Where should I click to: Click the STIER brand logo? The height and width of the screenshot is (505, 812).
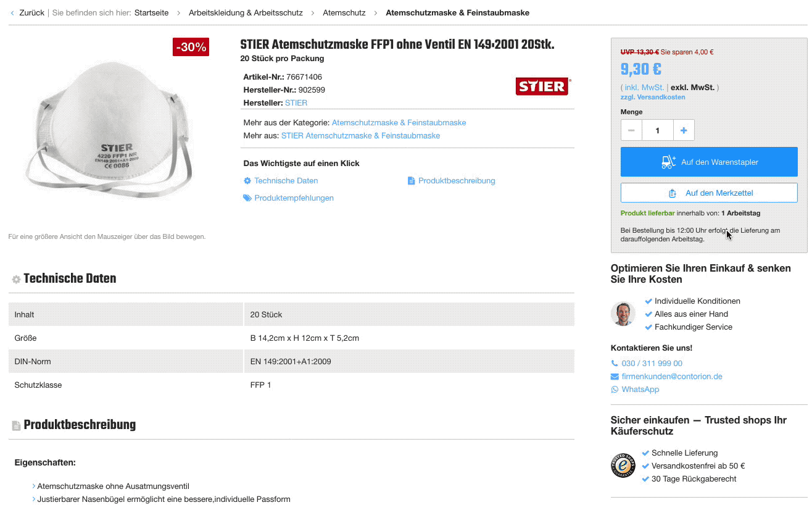coord(543,86)
